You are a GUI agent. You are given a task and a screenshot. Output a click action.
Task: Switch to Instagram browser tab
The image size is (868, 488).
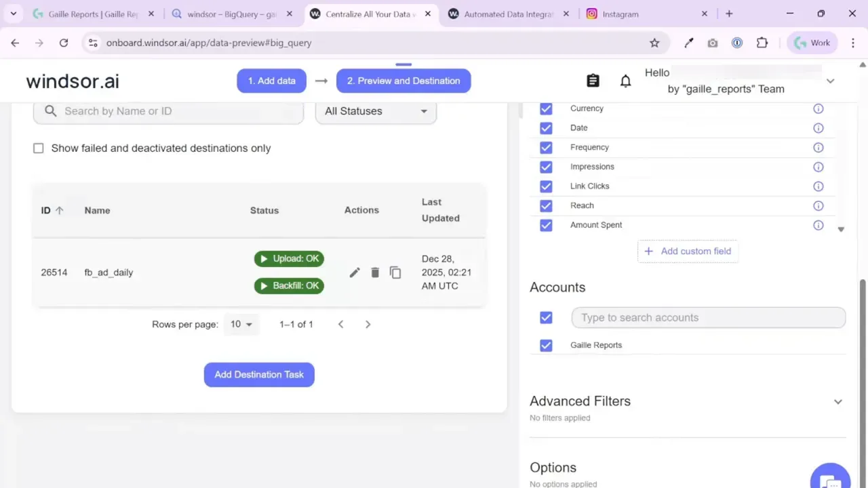(x=648, y=14)
